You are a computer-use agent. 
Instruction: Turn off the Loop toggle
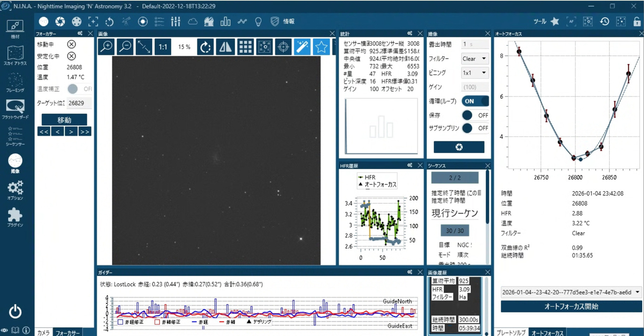click(x=475, y=101)
